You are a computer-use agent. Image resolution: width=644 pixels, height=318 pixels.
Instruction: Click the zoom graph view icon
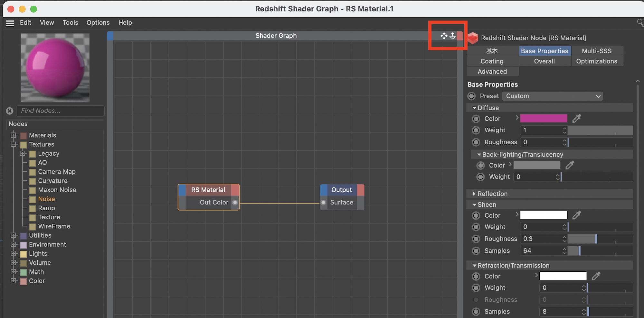click(x=452, y=36)
